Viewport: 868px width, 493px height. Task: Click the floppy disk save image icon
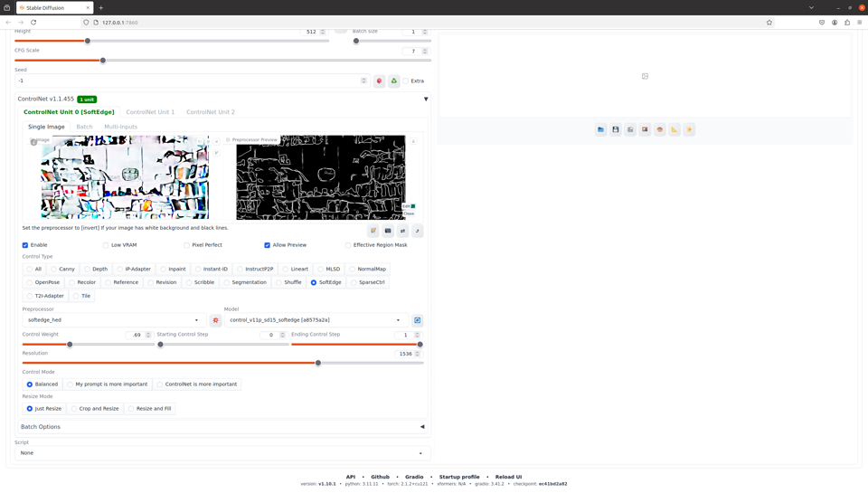[616, 129]
